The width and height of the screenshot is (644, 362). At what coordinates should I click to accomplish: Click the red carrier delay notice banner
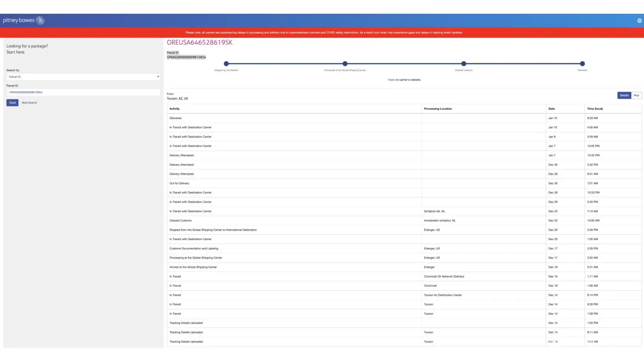click(322, 33)
